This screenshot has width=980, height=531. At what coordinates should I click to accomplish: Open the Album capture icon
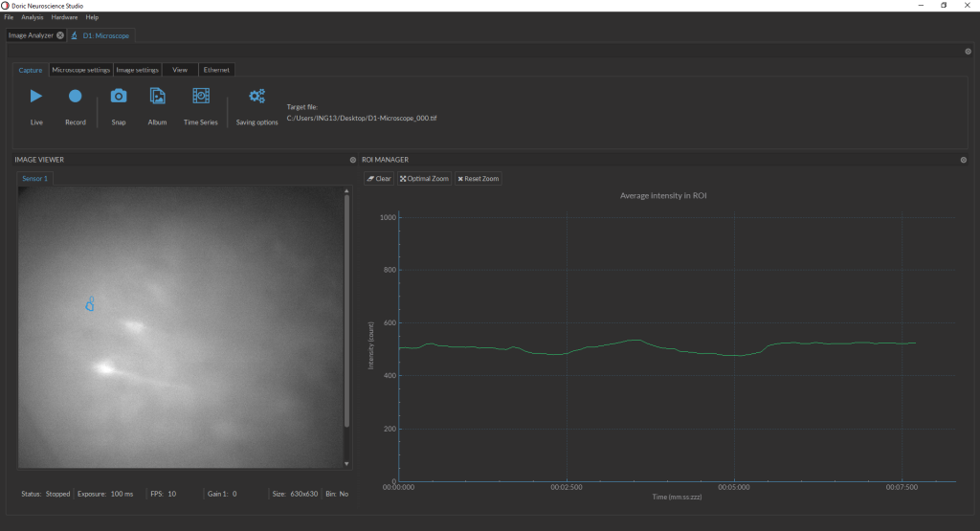click(x=157, y=97)
